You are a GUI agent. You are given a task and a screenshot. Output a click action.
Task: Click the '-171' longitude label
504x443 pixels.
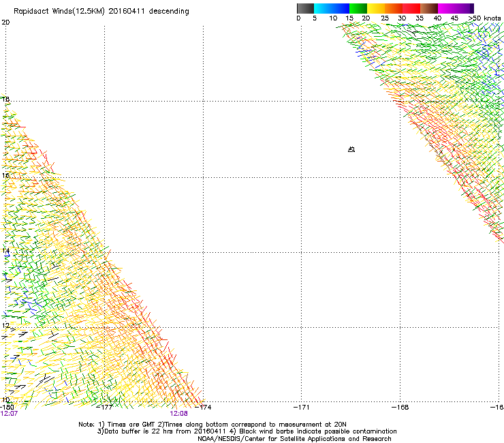coord(302,408)
